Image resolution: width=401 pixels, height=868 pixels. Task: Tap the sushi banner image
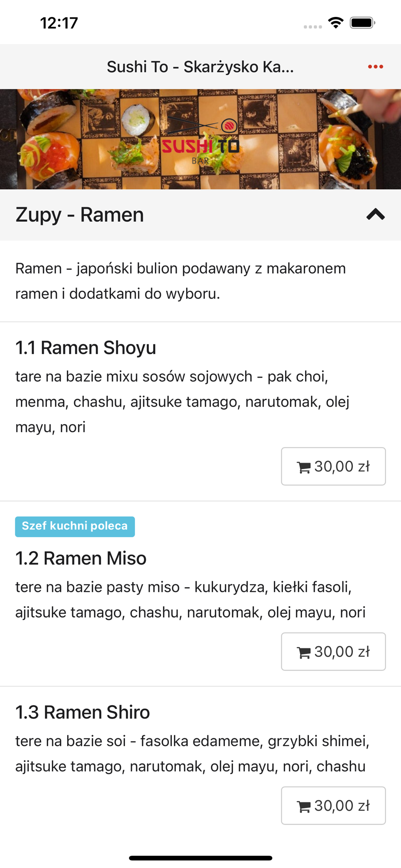point(200,139)
